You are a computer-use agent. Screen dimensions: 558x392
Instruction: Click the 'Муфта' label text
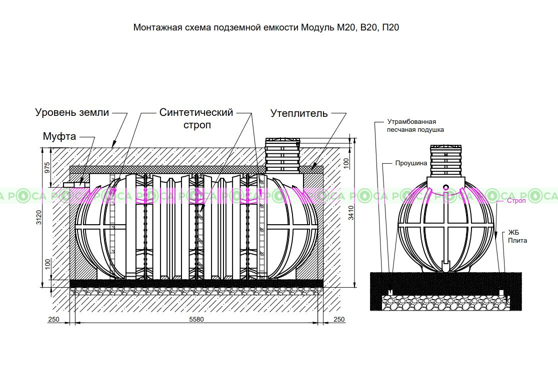tap(59, 136)
